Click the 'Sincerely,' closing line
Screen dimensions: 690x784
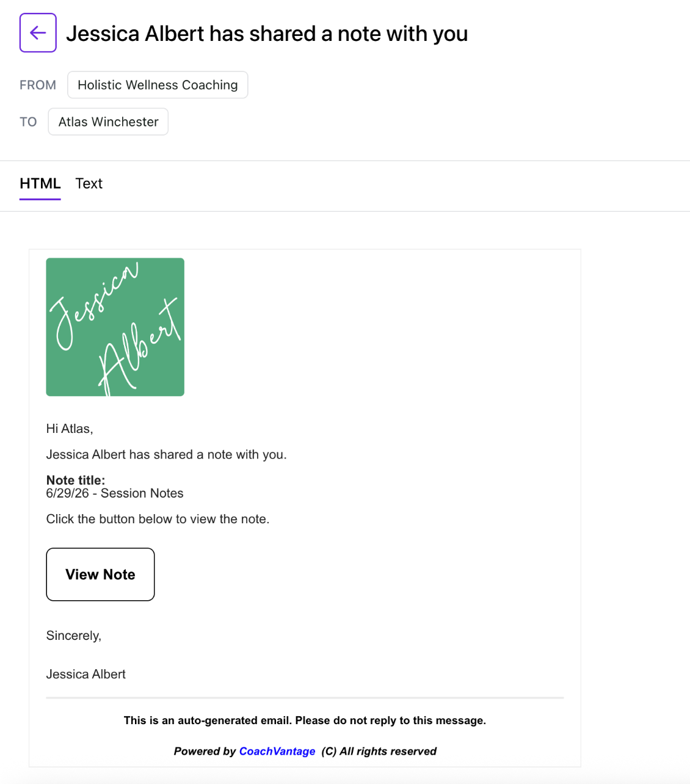point(74,636)
